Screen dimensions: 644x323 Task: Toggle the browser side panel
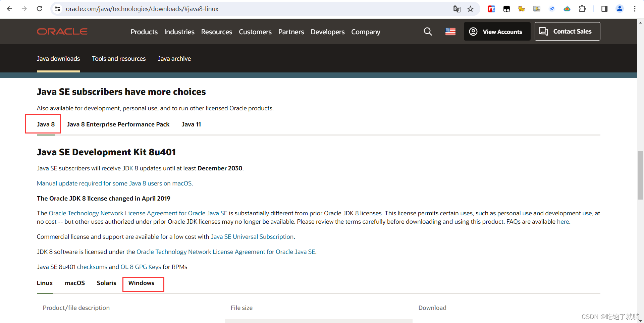click(x=604, y=9)
